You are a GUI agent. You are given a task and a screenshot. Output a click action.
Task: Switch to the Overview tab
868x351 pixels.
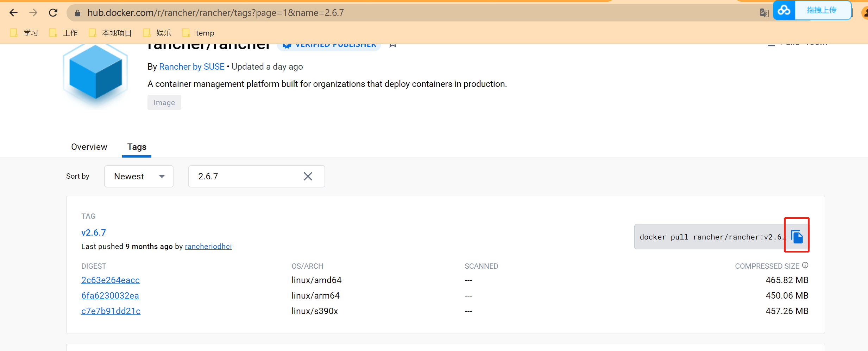[89, 147]
